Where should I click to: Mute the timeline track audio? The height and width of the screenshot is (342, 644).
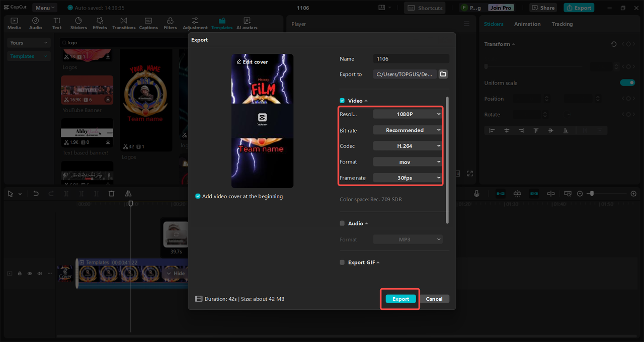point(40,274)
